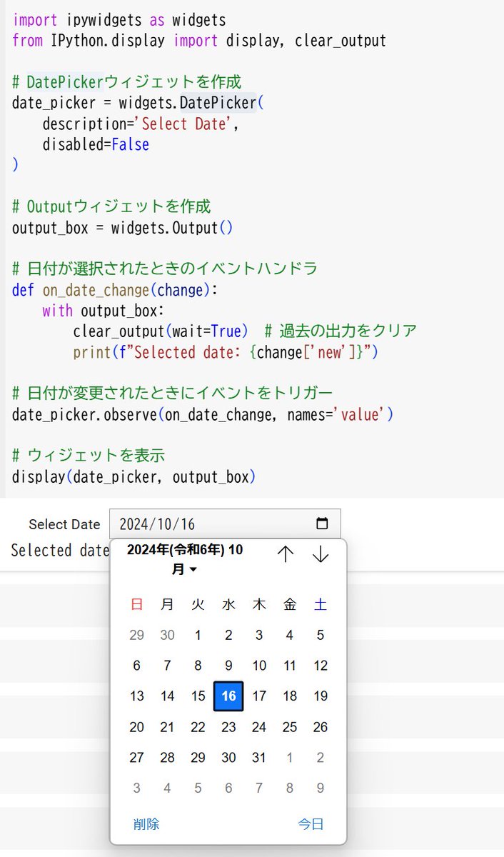Click the 水 Wednesday column header

click(x=228, y=604)
